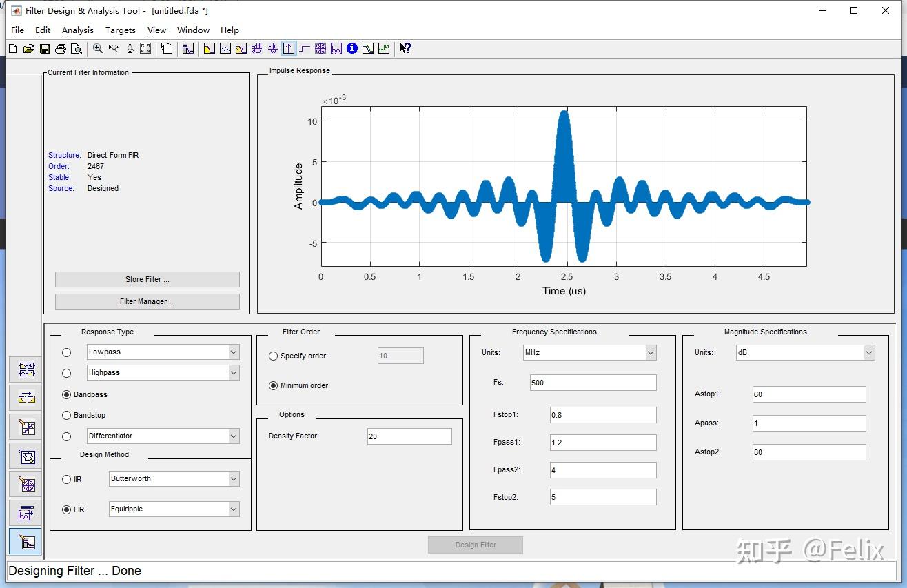Select the IIR design method

tap(66, 479)
